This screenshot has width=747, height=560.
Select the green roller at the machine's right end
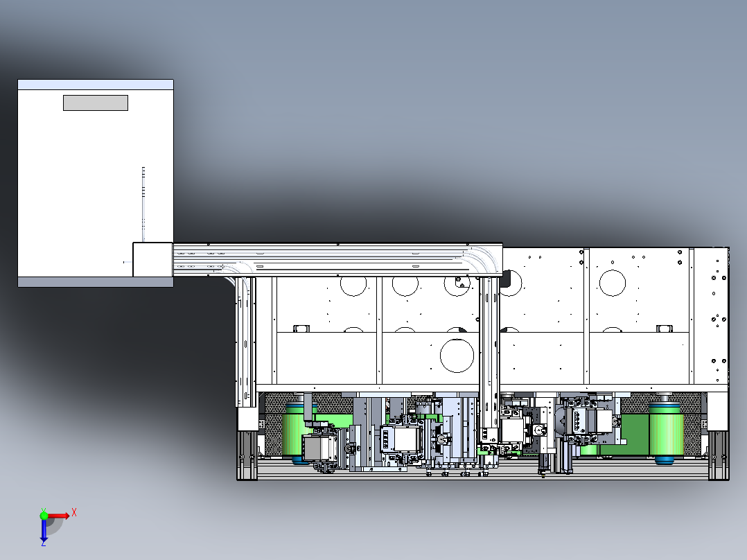(665, 432)
